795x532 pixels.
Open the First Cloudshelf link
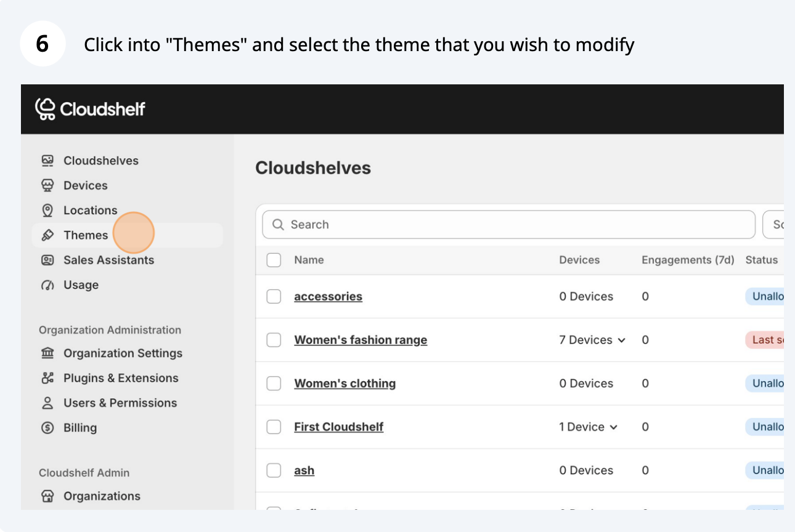(338, 427)
